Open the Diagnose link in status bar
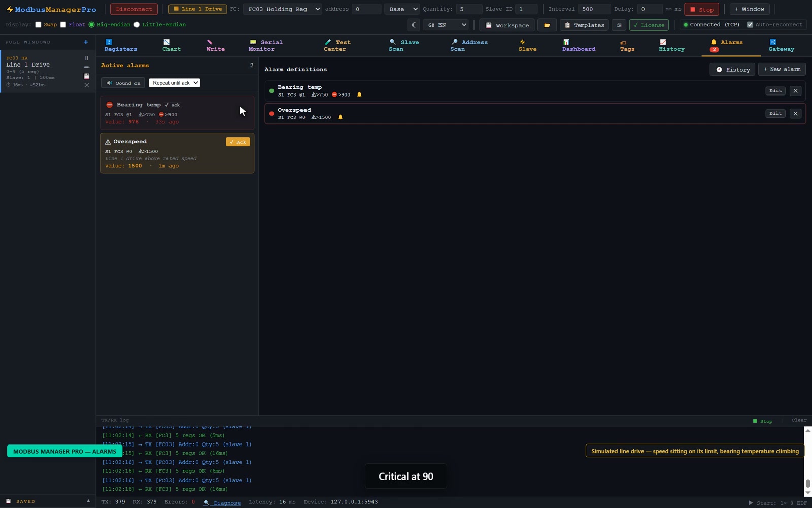812x508 pixels. [x=223, y=502]
